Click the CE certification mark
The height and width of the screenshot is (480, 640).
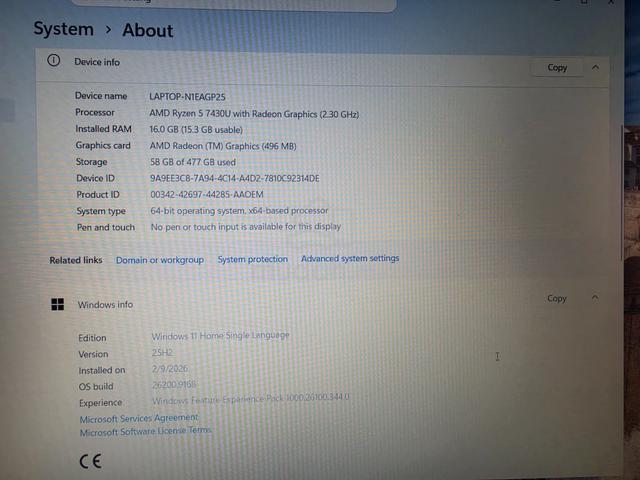90,461
